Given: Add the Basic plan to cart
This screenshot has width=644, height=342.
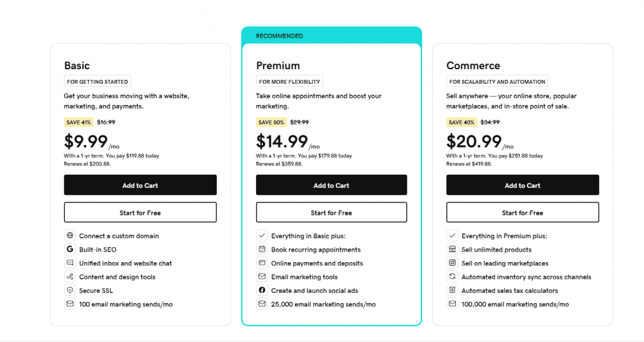Looking at the screenshot, I should click(140, 185).
